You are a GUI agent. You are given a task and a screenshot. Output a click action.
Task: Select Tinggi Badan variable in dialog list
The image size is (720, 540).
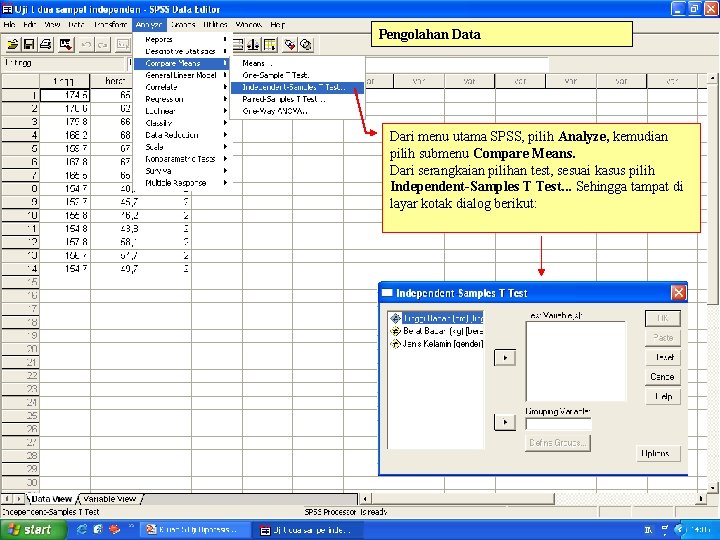pyautogui.click(x=436, y=318)
